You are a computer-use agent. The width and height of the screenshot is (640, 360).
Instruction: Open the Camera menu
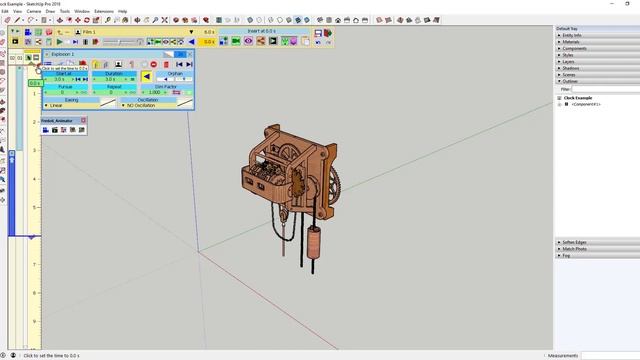34,11
